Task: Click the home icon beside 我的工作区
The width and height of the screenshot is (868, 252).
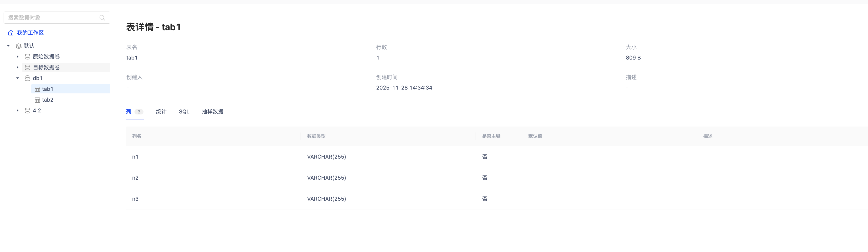Action: coord(11,33)
